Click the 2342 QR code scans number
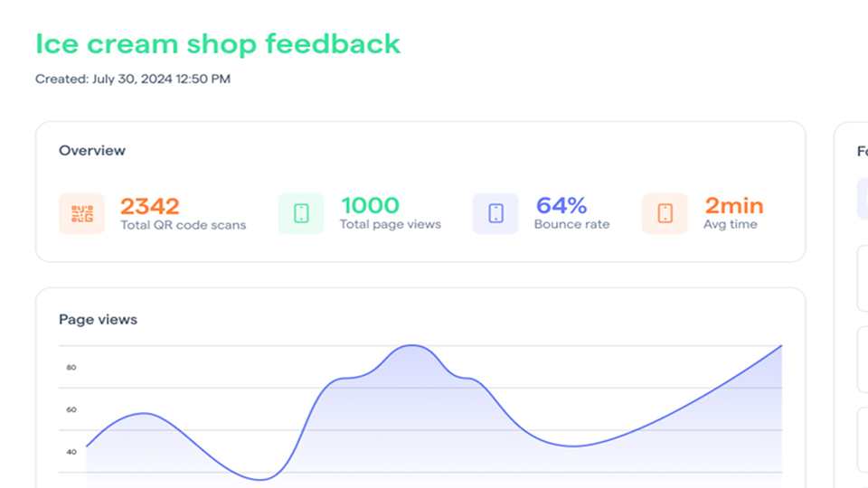The image size is (868, 488). [150, 206]
